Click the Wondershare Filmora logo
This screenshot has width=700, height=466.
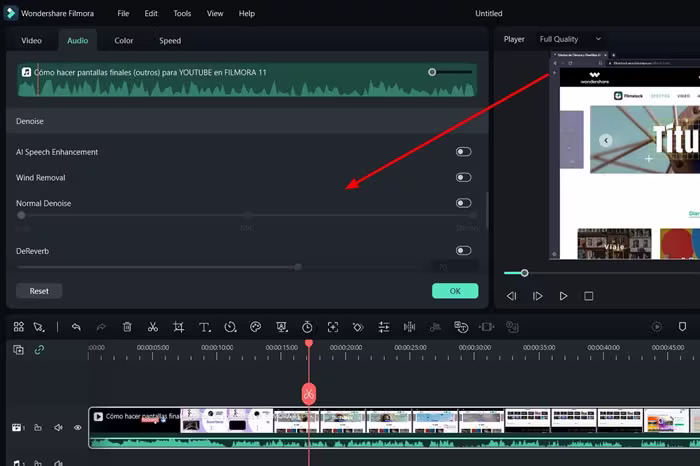[10, 13]
